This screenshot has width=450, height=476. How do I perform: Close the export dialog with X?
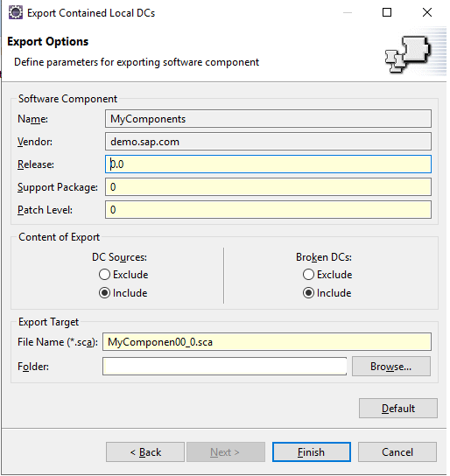(x=427, y=12)
